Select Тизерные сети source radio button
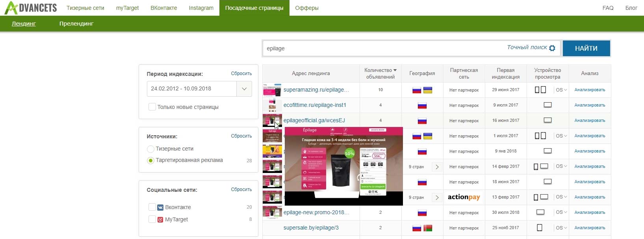This screenshot has height=239, width=644. [150, 149]
